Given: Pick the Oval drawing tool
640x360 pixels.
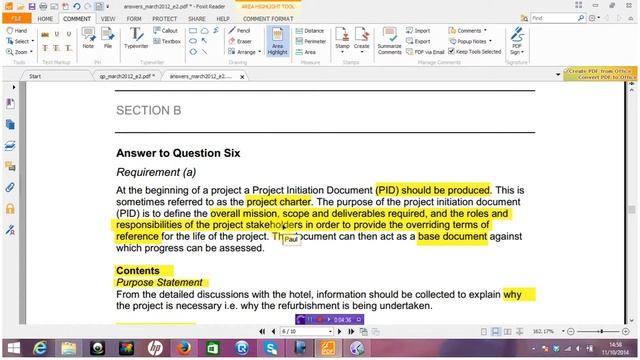Looking at the screenshot, I should [193, 41].
